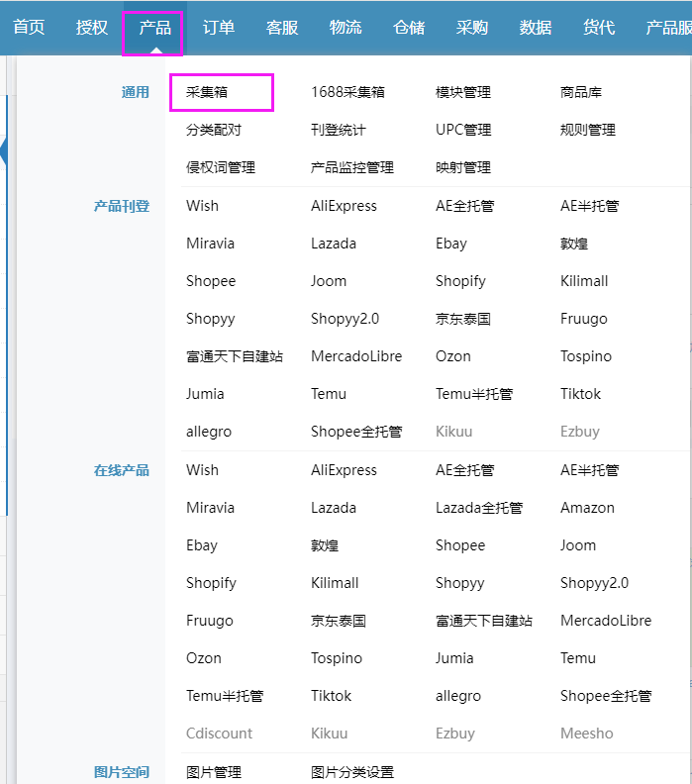Open Kilimall under 在线产品
This screenshot has height=784, width=692.
335,583
